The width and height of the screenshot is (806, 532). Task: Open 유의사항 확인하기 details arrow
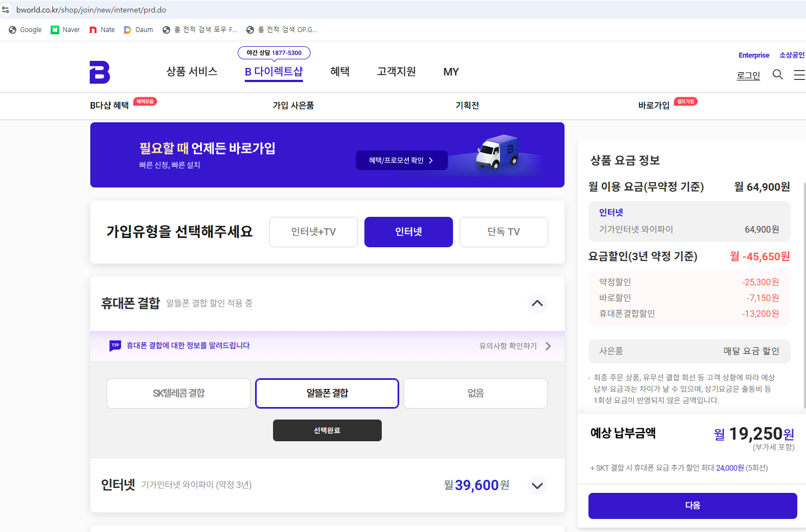pyautogui.click(x=548, y=346)
